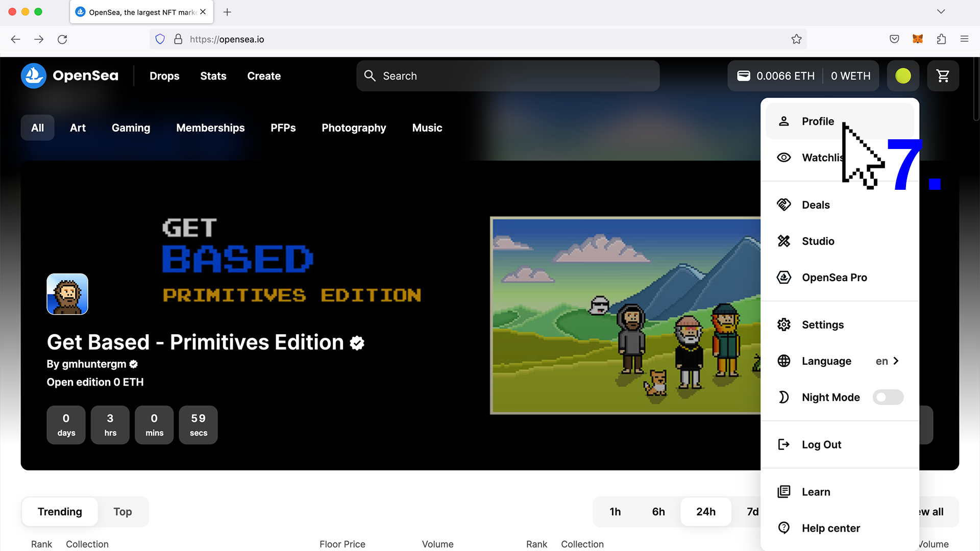Click the green profile avatar
The width and height of the screenshot is (980, 551).
tap(903, 76)
